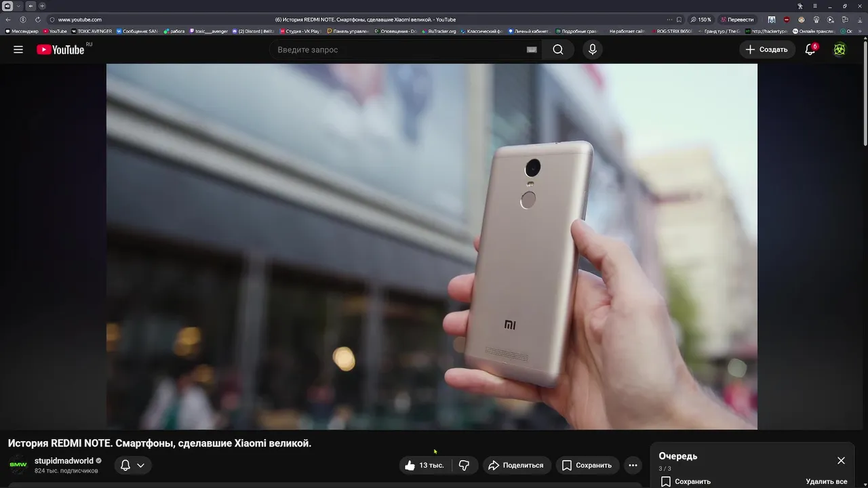Open the red ad blocker extension
Screen dimensions: 868x488
(x=787, y=20)
